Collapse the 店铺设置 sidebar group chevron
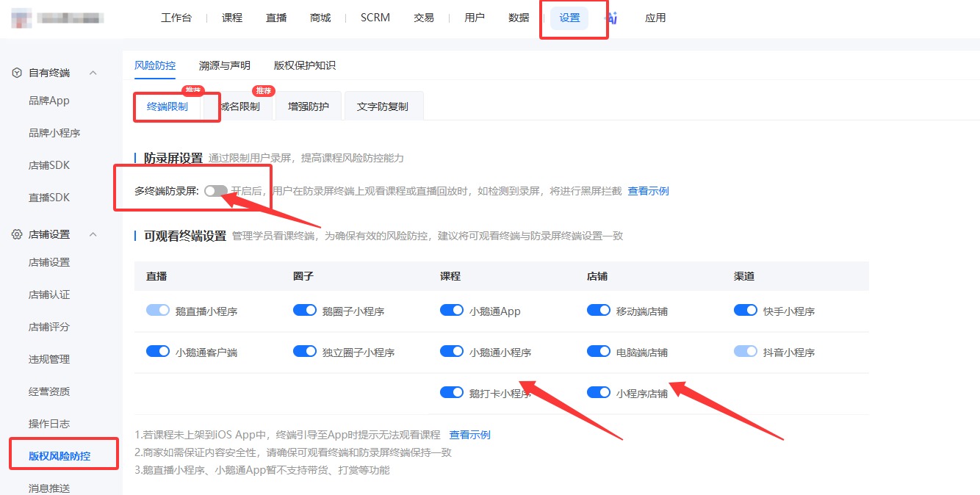This screenshot has width=980, height=495. tap(93, 234)
